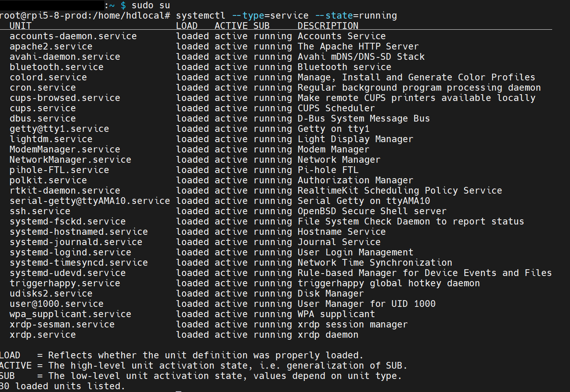Select the xrdp.service row

pyautogui.click(x=42, y=335)
